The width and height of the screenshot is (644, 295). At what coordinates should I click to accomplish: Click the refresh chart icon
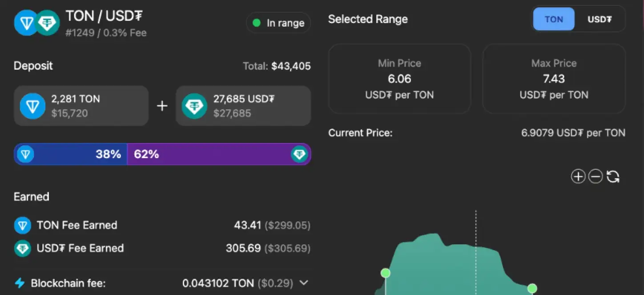[x=613, y=177]
